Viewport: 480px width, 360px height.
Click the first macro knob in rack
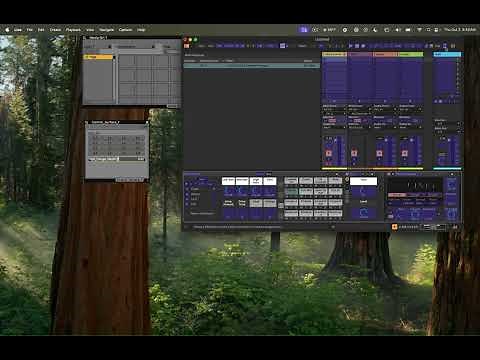point(228,191)
